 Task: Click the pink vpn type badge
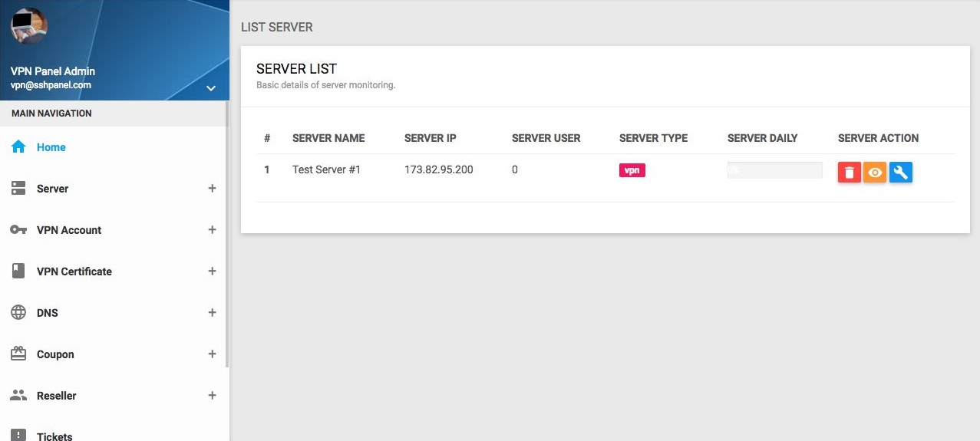click(x=632, y=170)
